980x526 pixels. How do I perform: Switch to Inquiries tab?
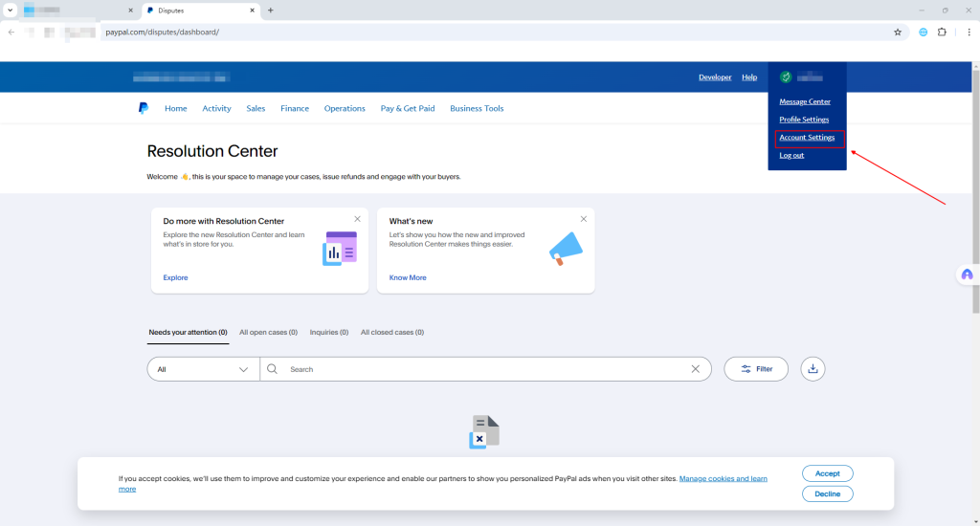pyautogui.click(x=329, y=333)
